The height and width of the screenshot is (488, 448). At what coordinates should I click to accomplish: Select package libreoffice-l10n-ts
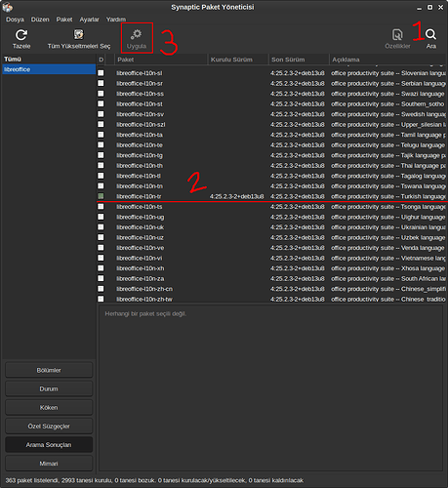point(140,207)
